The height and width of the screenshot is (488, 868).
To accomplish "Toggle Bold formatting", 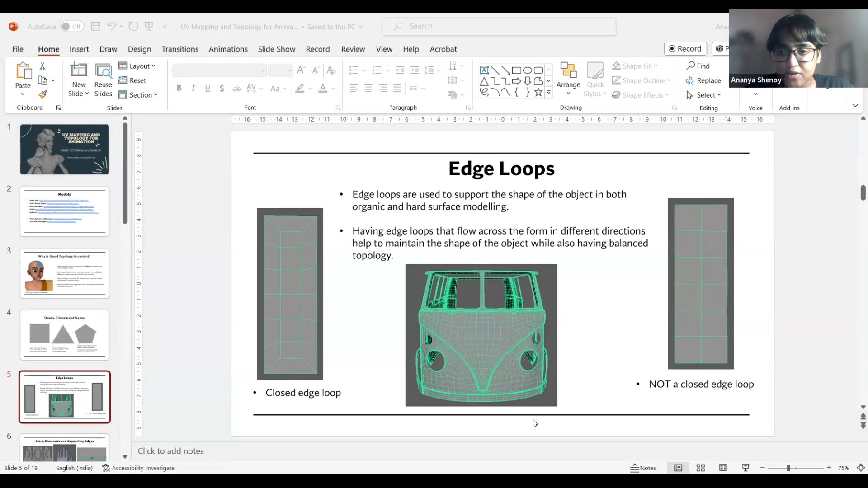I will [179, 89].
